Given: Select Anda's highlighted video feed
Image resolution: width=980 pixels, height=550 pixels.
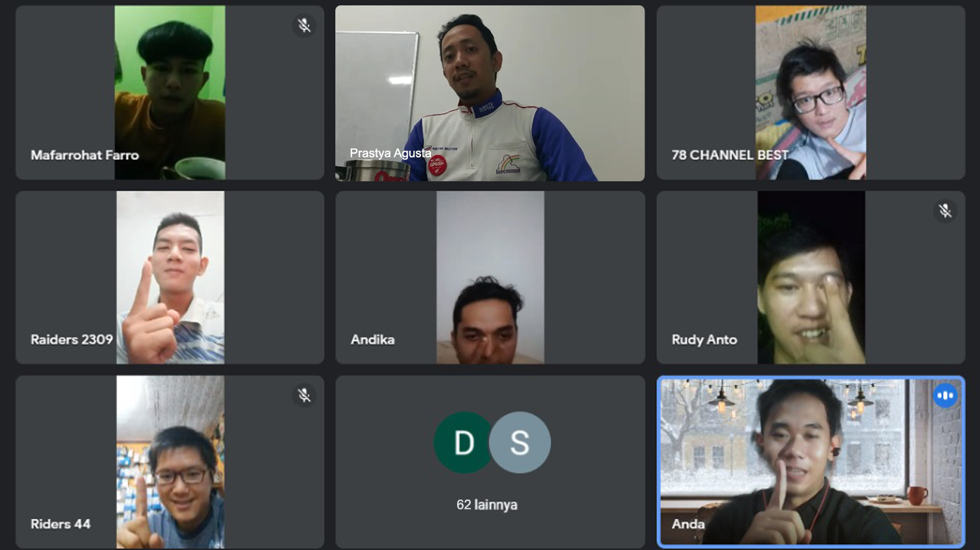Looking at the screenshot, I should pos(811,462).
